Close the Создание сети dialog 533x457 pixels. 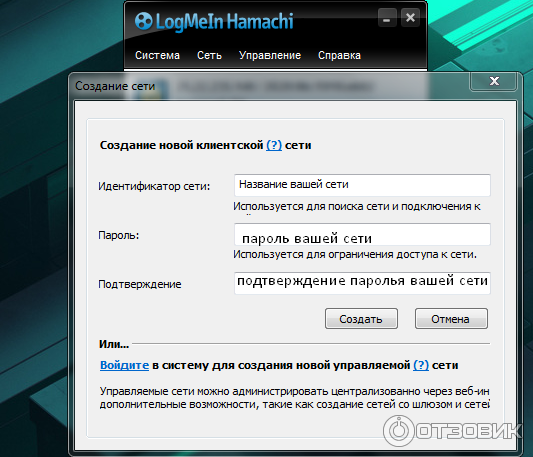pos(494,81)
